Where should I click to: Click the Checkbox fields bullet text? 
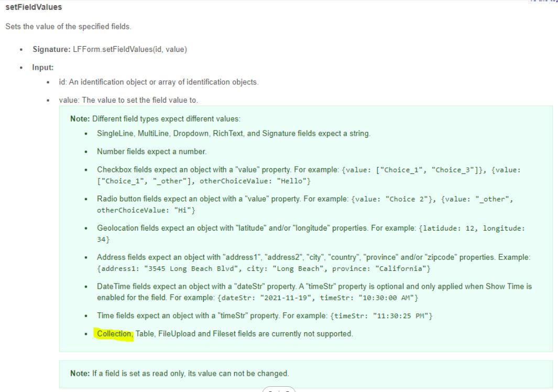tap(309, 175)
